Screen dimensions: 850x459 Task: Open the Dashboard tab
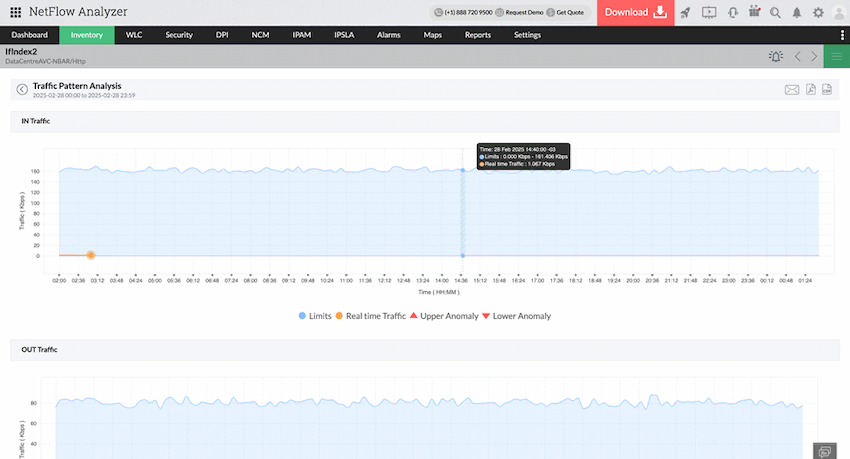tap(29, 35)
